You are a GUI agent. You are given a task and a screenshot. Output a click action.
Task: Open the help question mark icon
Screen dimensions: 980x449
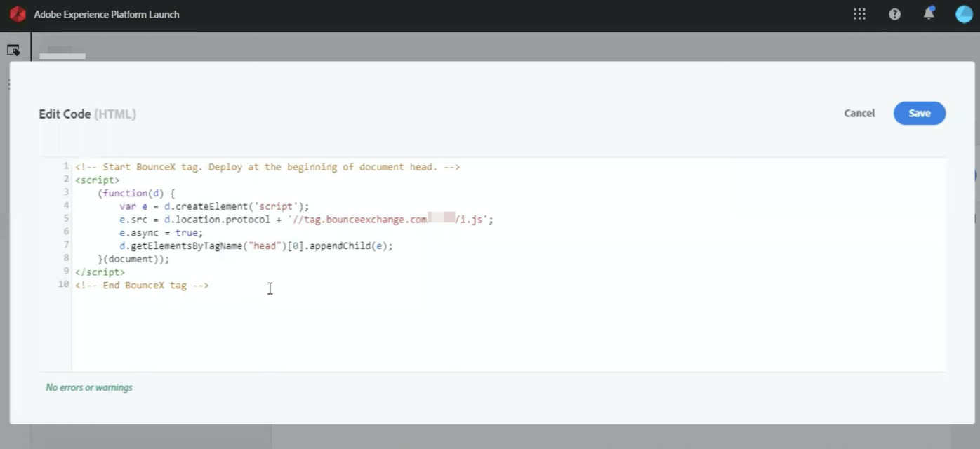(x=894, y=14)
